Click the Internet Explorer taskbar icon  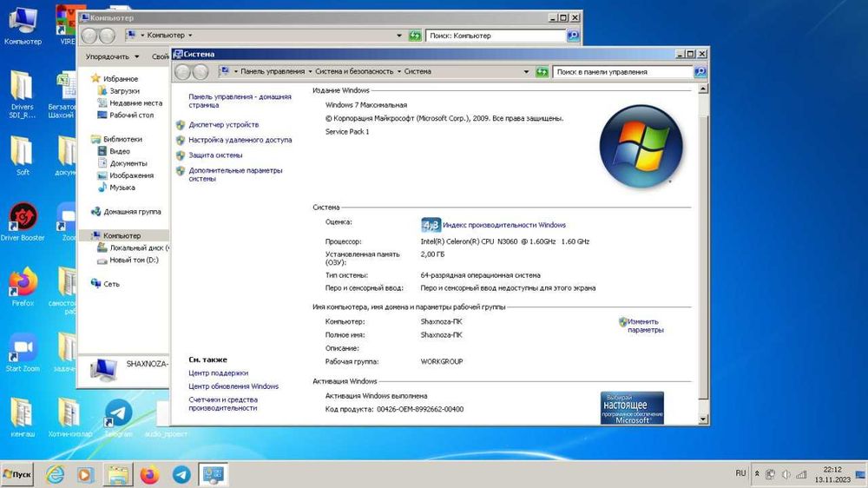pyautogui.click(x=55, y=474)
